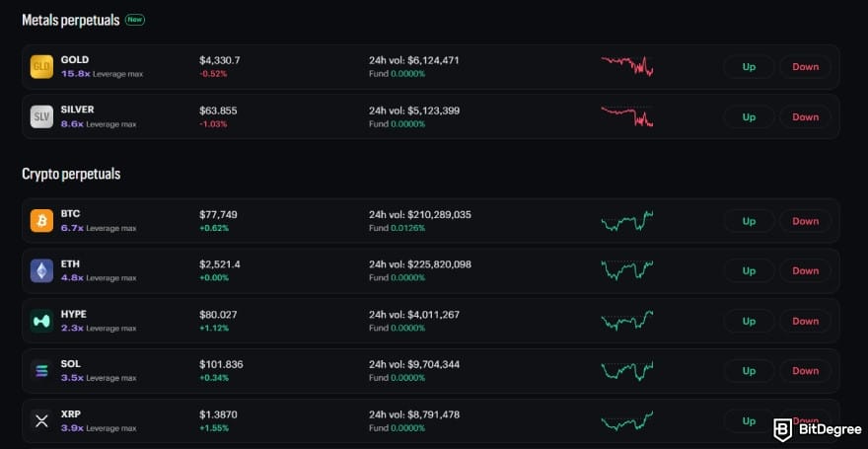Click HYPE change +1.12%

[x=214, y=328]
